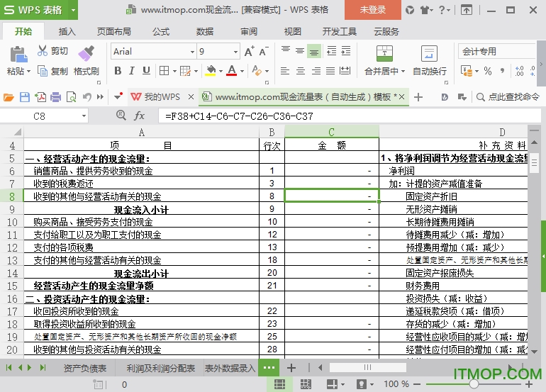The height and width of the screenshot is (392, 546).
Task: Select the Format Painter brush
Action: click(87, 54)
